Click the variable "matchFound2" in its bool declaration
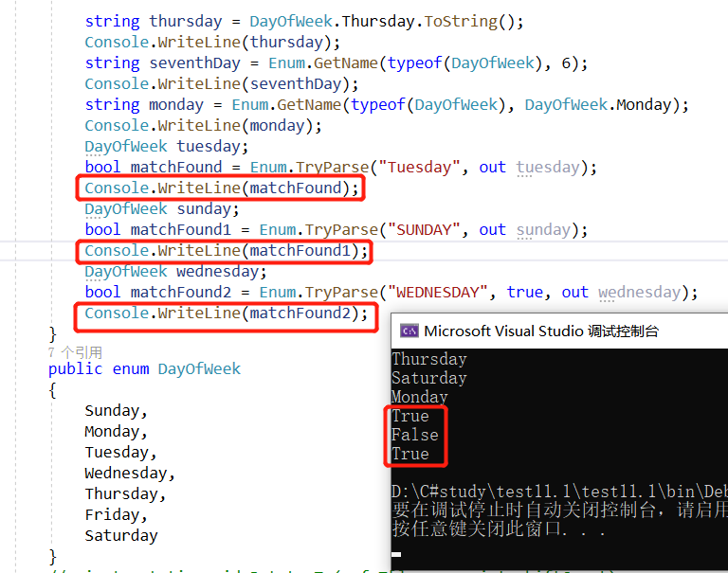 tap(181, 293)
